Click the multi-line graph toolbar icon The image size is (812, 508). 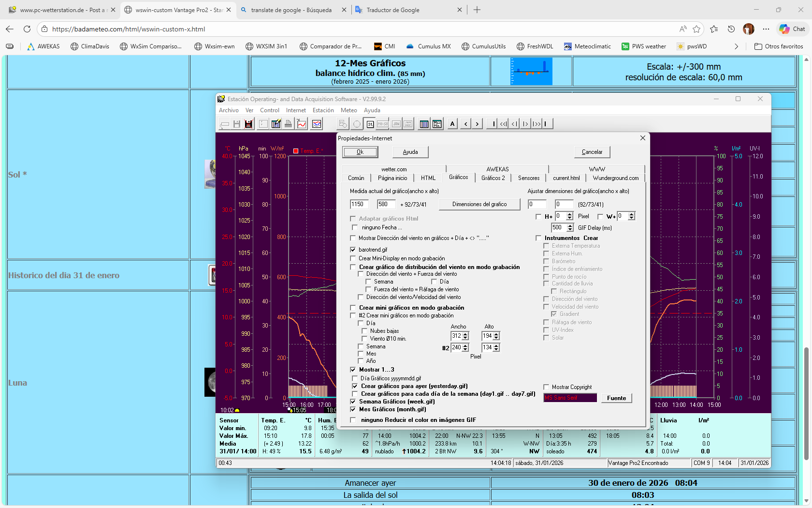317,124
